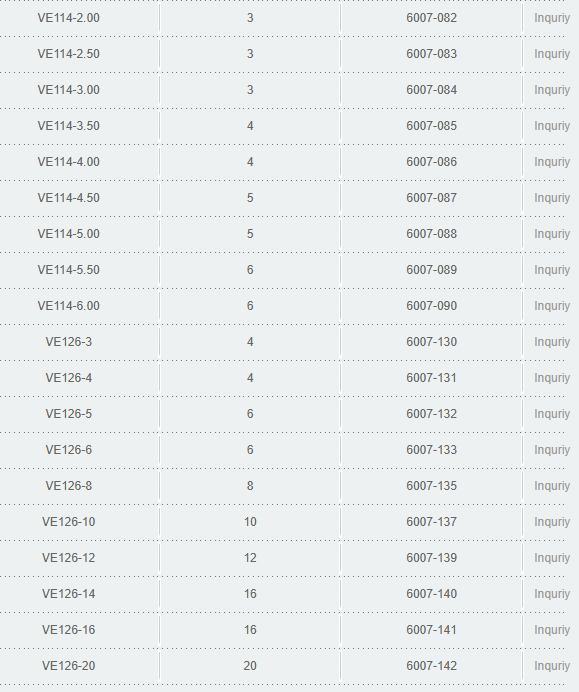Open the Inquriy link for VE114-4.00

pos(552,162)
